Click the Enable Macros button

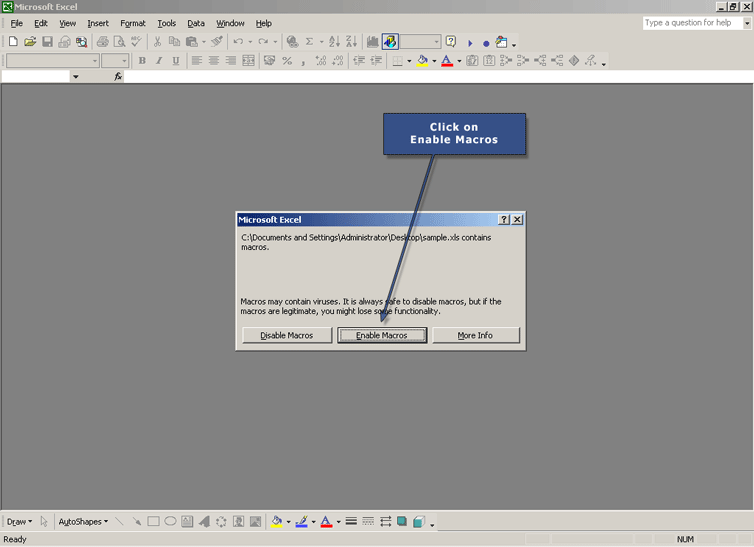pos(382,335)
